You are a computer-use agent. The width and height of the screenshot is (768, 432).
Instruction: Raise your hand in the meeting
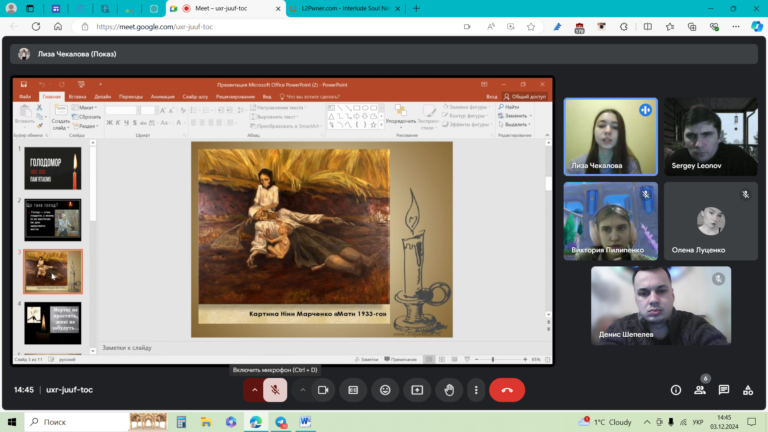click(x=449, y=390)
